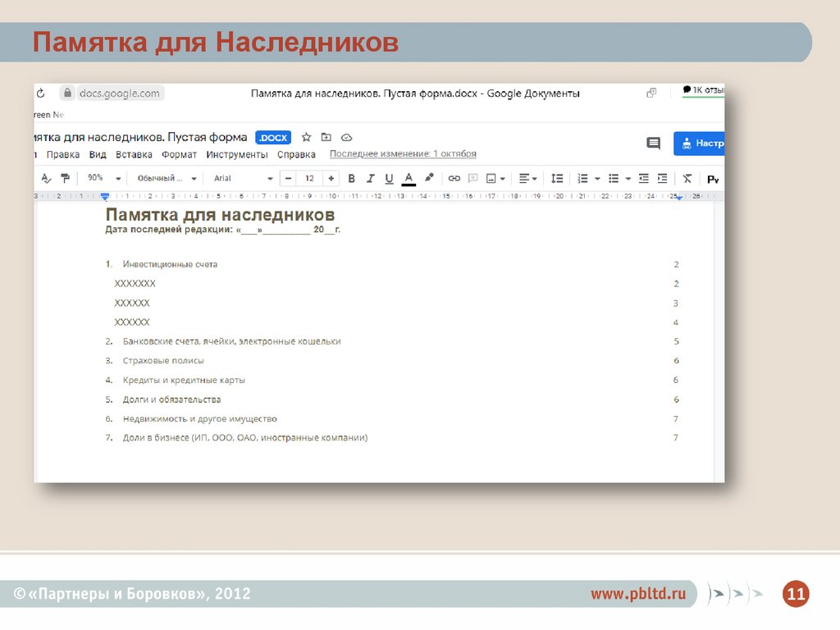Screen dimensions: 840x630
Task: Click the insert image icon
Action: 491,178
